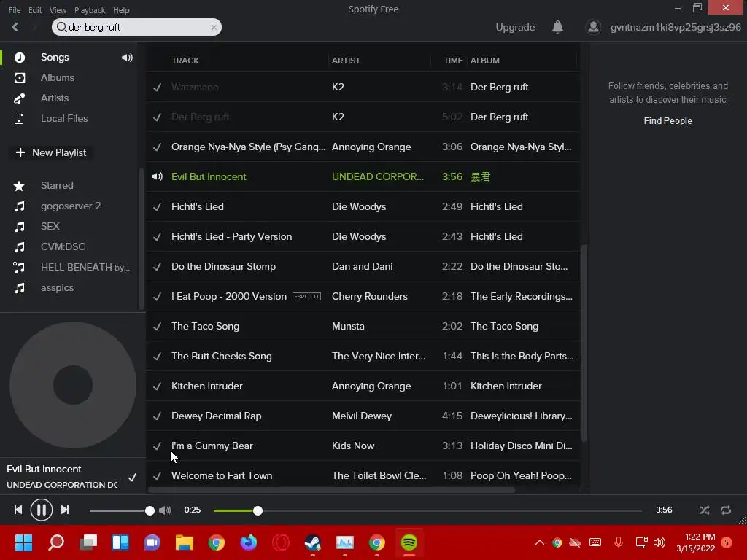Skip to the next track
Image resolution: width=747 pixels, height=560 pixels.
click(x=65, y=510)
